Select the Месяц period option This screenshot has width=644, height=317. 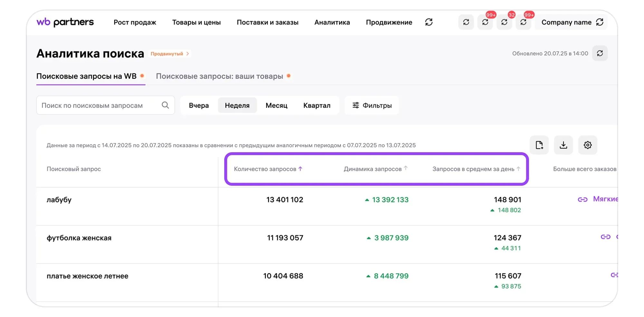(x=276, y=106)
